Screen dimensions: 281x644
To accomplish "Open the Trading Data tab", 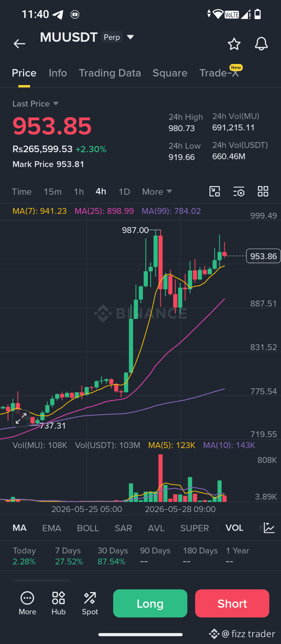I will coord(110,73).
